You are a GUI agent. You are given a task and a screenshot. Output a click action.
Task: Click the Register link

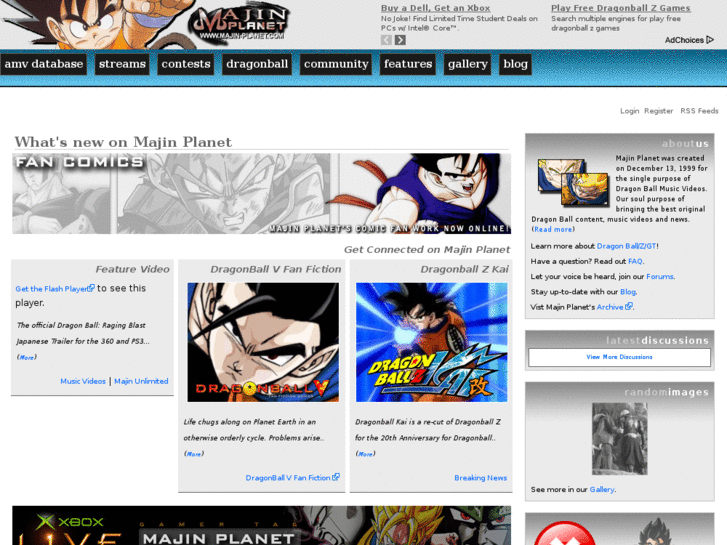click(x=658, y=111)
